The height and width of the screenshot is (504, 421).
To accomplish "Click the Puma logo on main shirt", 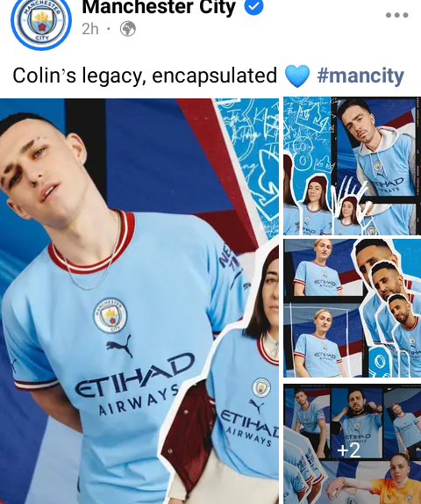I will [119, 346].
